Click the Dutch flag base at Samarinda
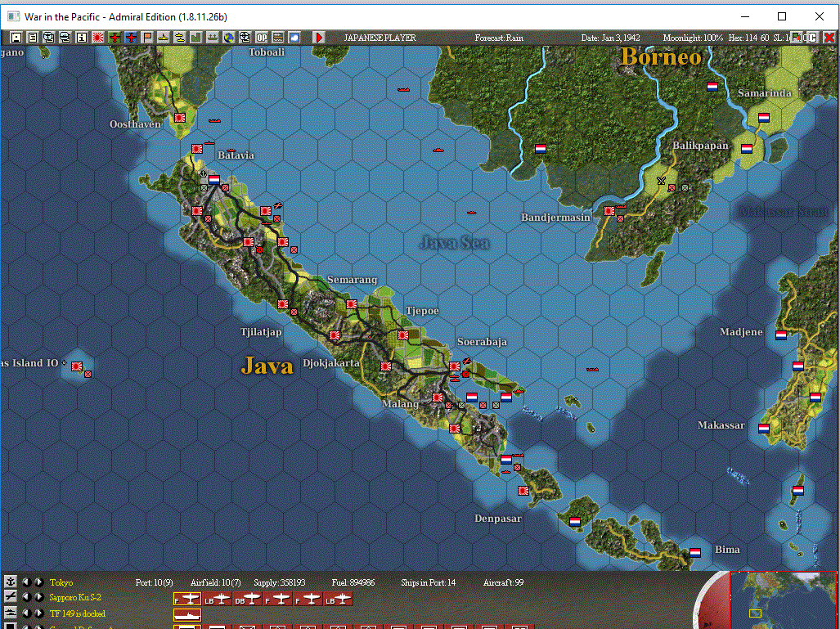This screenshot has width=840, height=629. pyautogui.click(x=764, y=117)
